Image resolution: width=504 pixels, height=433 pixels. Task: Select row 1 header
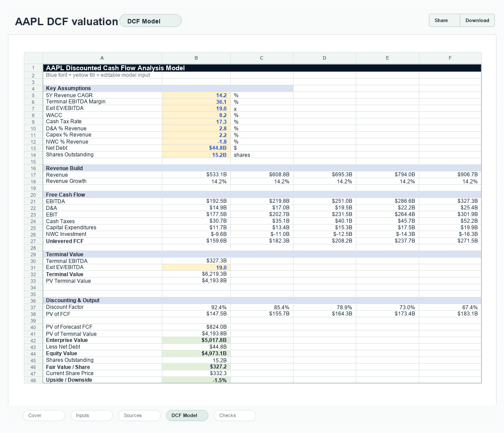[33, 68]
